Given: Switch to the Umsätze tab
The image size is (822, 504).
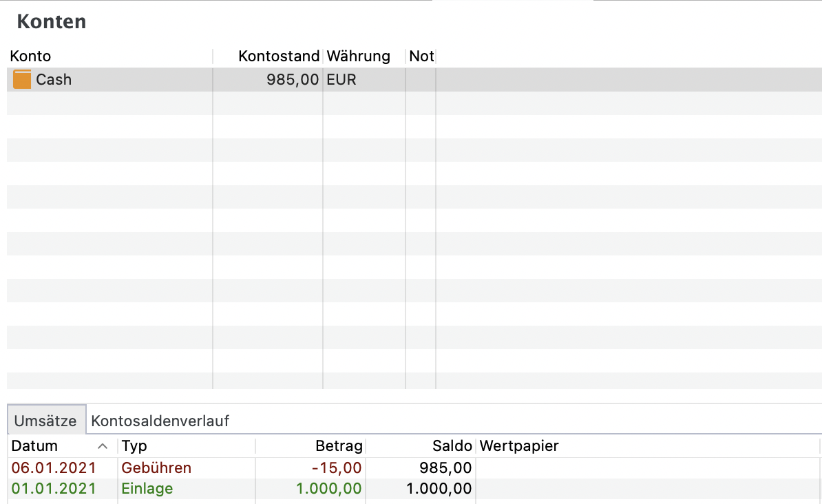Looking at the screenshot, I should (x=46, y=420).
